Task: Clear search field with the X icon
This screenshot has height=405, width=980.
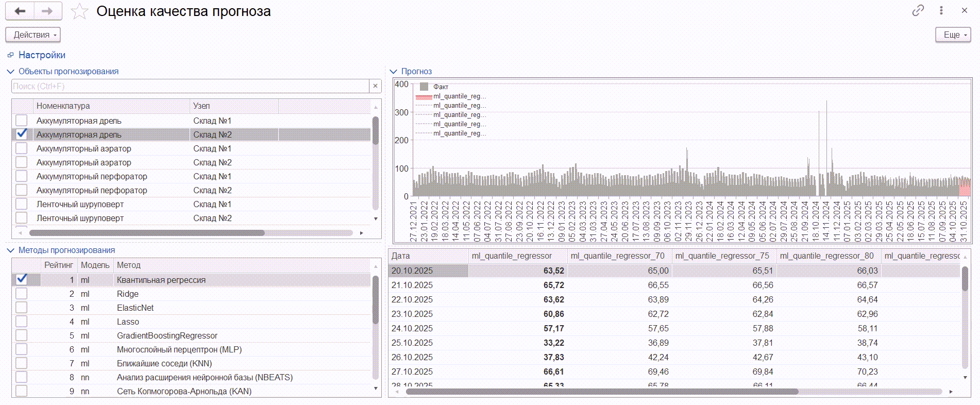Action: pos(375,86)
